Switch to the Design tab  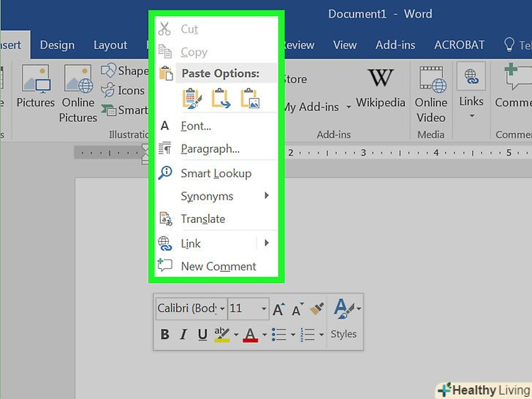(x=57, y=45)
